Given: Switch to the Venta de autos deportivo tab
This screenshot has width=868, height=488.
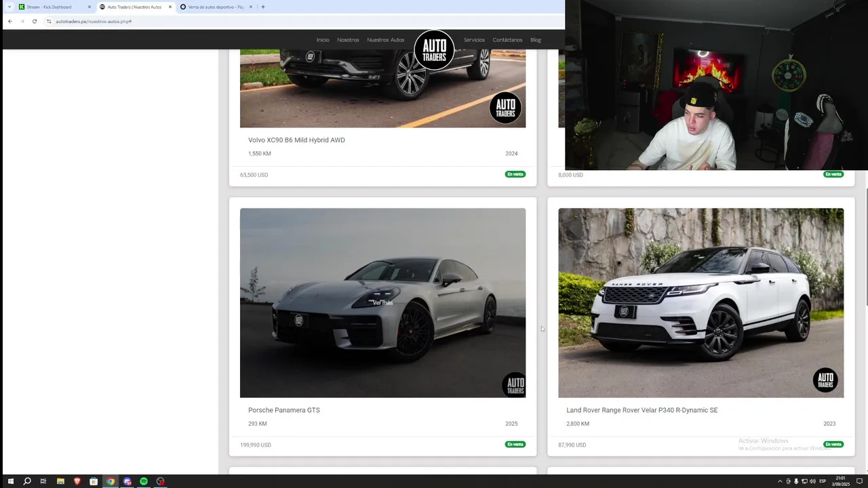Looking at the screenshot, I should click(x=216, y=7).
